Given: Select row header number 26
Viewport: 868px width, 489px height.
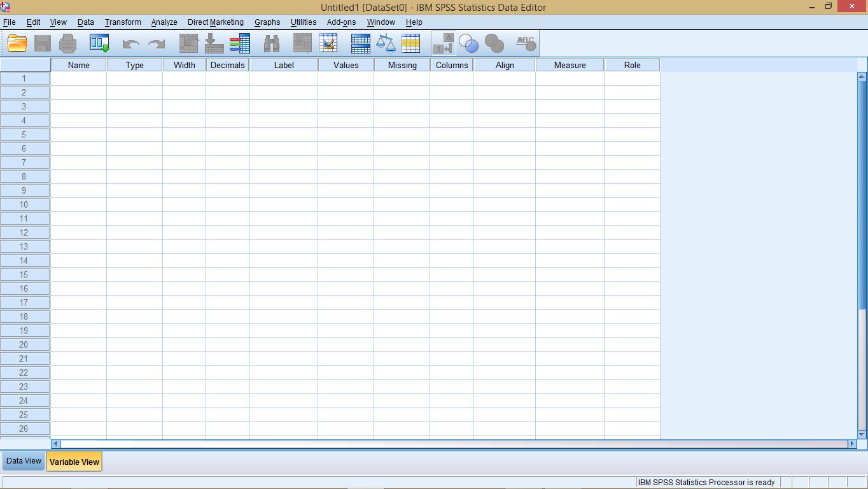Looking at the screenshot, I should 24,429.
